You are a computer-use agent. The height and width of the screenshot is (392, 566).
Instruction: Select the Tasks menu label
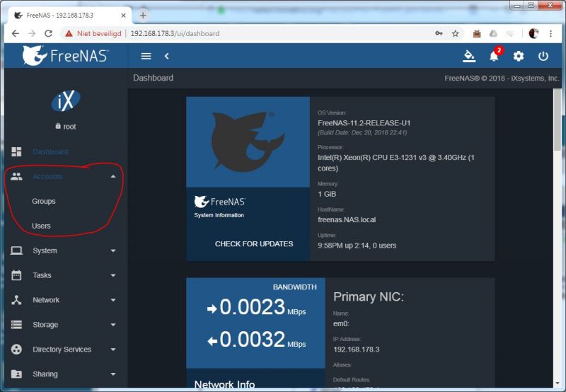(x=42, y=275)
